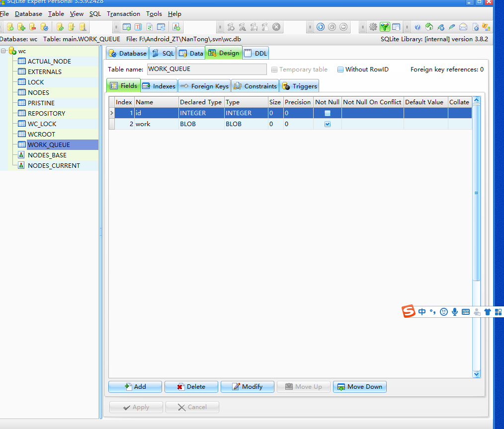The image size is (504, 429).
Task: Execute SQL with the blue play toolbar icon
Action: tap(321, 27)
